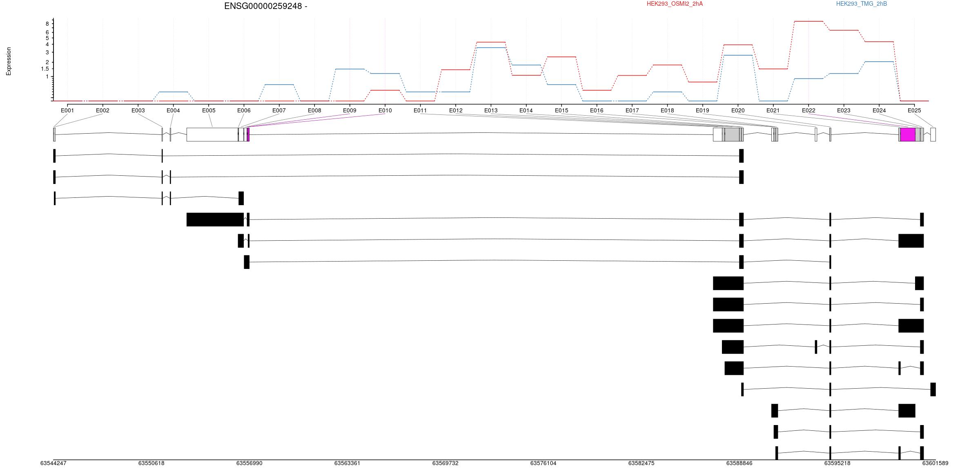The width and height of the screenshot is (980, 470).
Task: Click genomic coordinate 63550618
Action: pyautogui.click(x=151, y=463)
